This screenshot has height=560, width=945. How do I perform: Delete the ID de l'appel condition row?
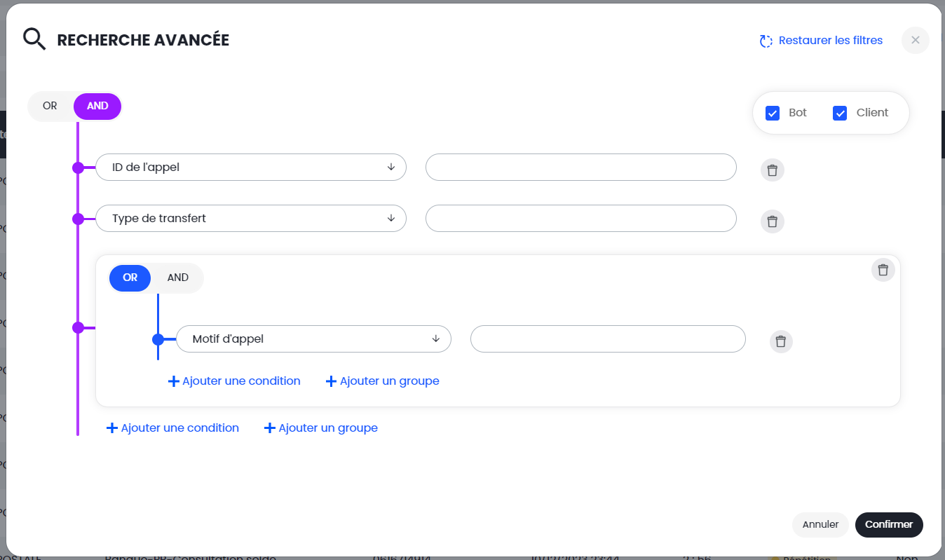click(772, 170)
